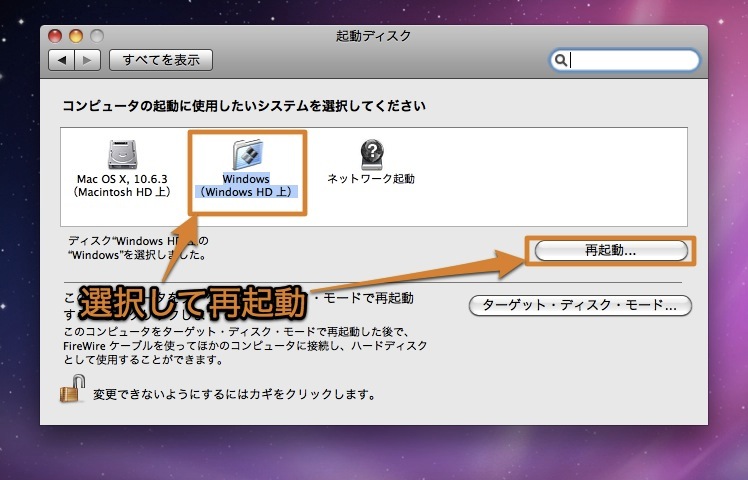
Task: Click the lock icon to prevent changes
Action: tap(73, 388)
